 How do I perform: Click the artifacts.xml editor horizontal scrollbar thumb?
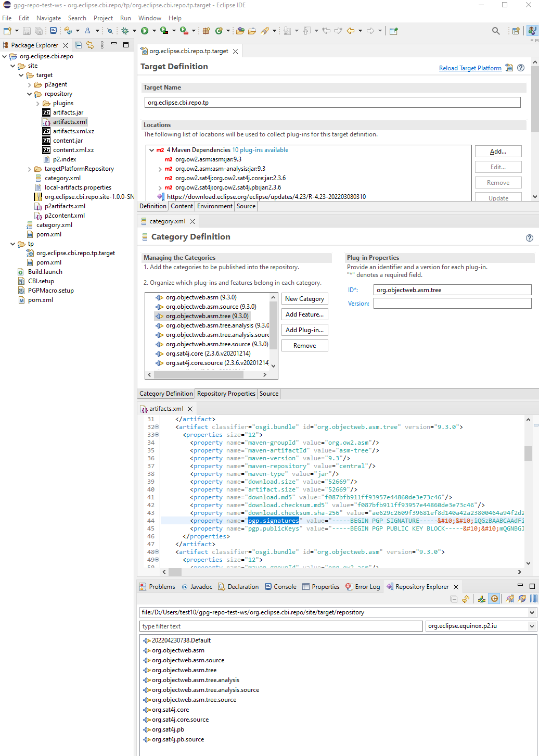tap(175, 572)
